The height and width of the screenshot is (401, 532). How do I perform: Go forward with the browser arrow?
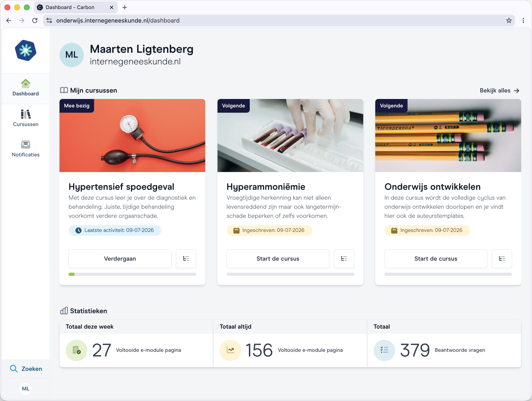tap(22, 20)
